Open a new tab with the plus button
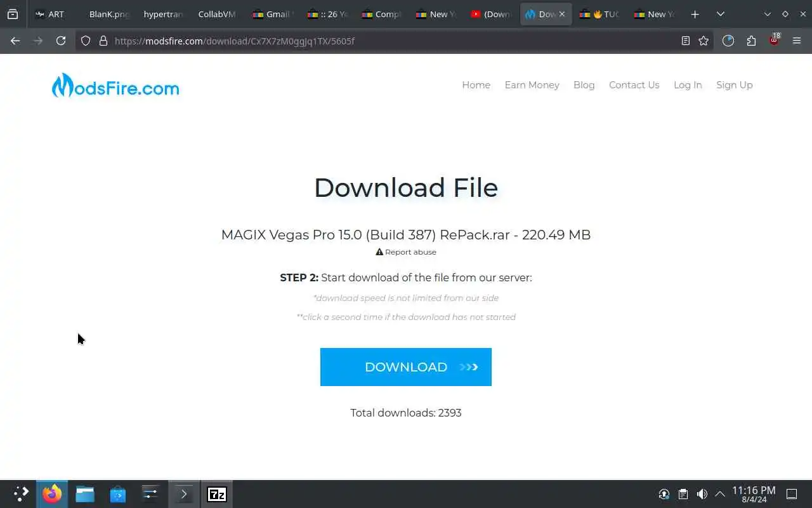The image size is (812, 508). pos(695,14)
